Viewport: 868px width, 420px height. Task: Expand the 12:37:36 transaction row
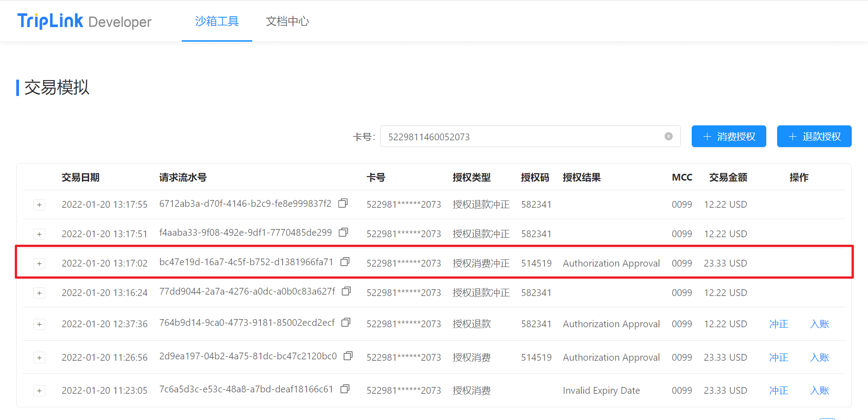pyautogui.click(x=39, y=325)
